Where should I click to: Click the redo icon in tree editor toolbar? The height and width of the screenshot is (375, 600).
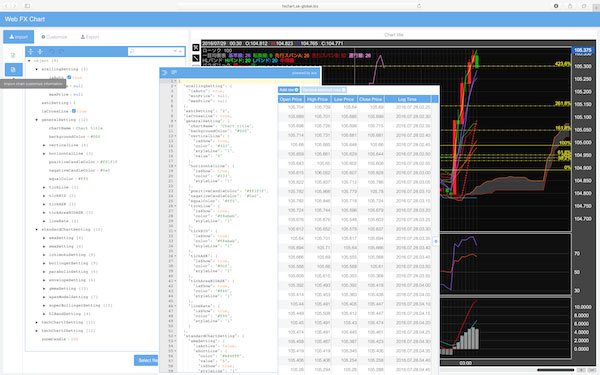(x=62, y=51)
